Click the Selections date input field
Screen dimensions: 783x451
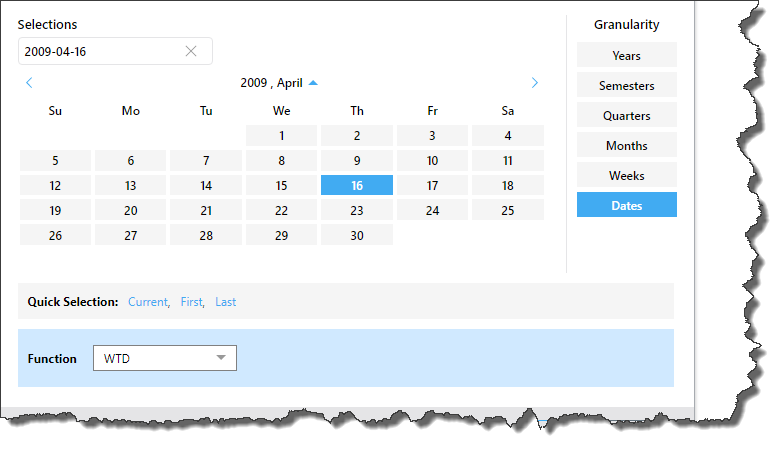click(100, 51)
